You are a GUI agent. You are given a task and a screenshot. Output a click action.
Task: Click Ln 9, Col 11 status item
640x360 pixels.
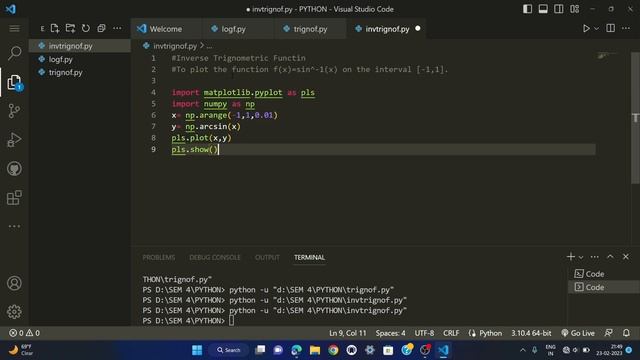click(x=348, y=333)
